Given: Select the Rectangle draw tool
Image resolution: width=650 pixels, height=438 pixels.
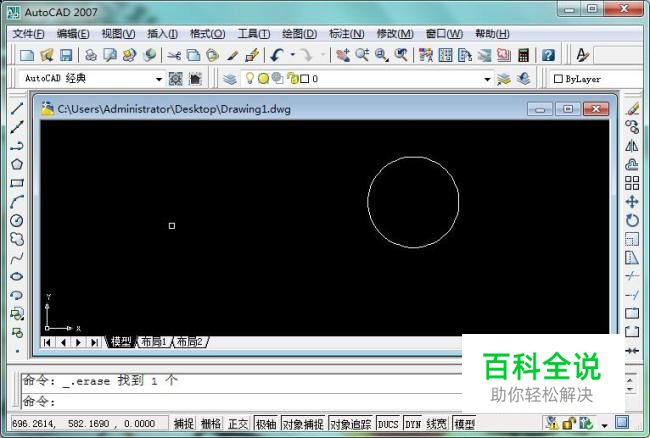Looking at the screenshot, I should point(17,183).
